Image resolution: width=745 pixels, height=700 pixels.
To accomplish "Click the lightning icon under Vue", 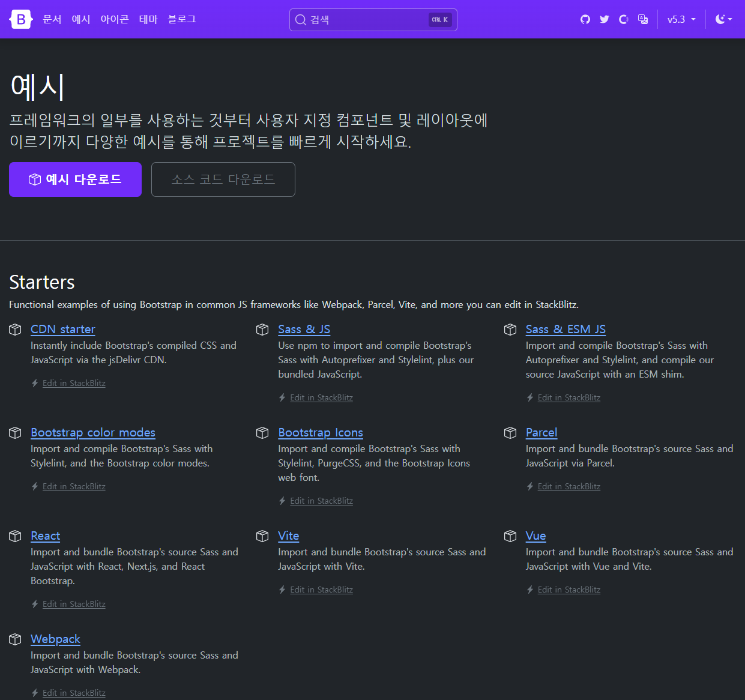I will click(x=530, y=590).
